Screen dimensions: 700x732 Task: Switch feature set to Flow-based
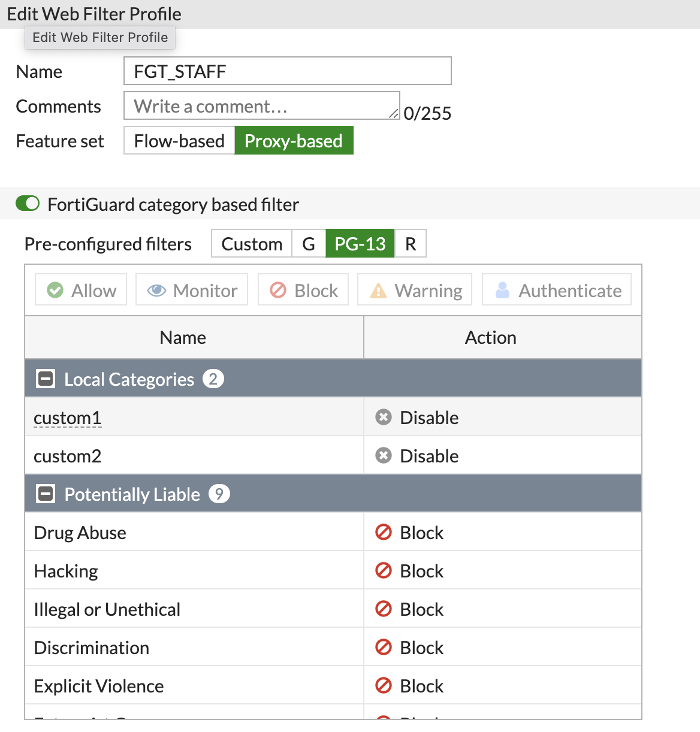tap(178, 140)
